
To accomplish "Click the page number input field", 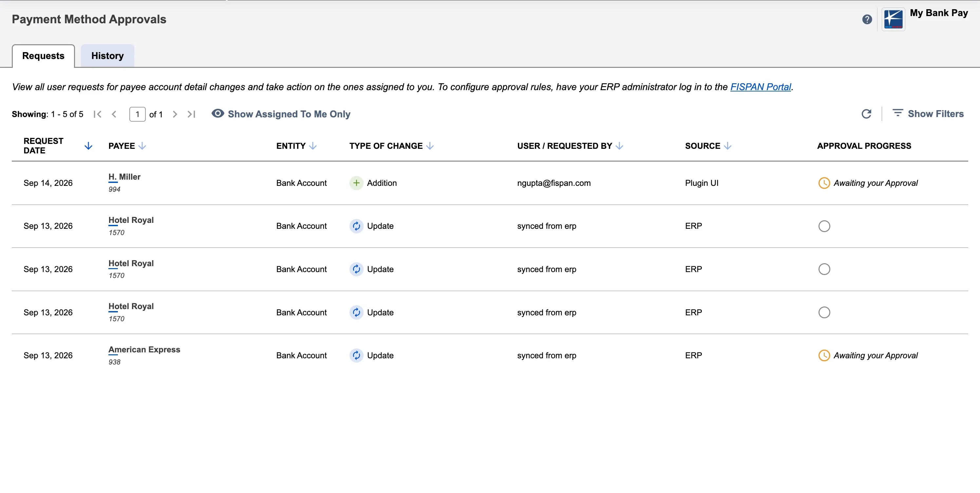I will click(137, 114).
